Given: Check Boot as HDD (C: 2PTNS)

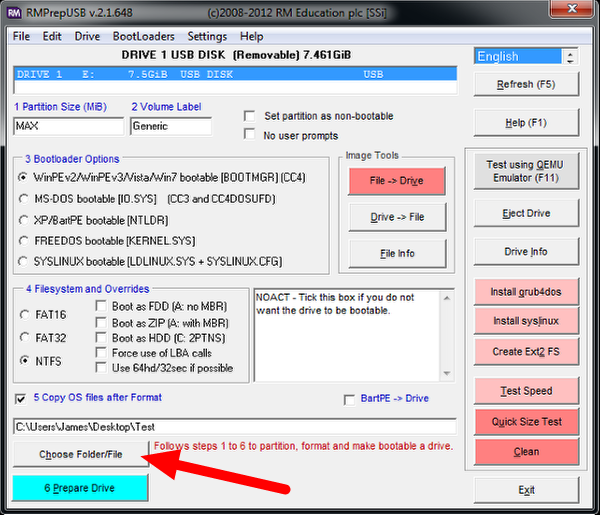Looking at the screenshot, I should (101, 338).
